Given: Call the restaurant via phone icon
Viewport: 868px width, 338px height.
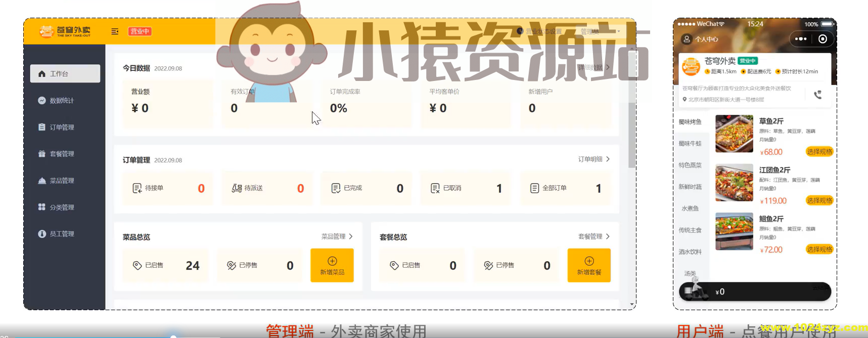Looking at the screenshot, I should (817, 95).
